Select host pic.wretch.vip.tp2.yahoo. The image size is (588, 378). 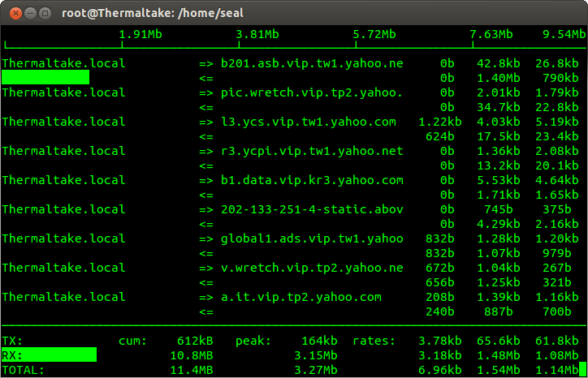tap(312, 93)
